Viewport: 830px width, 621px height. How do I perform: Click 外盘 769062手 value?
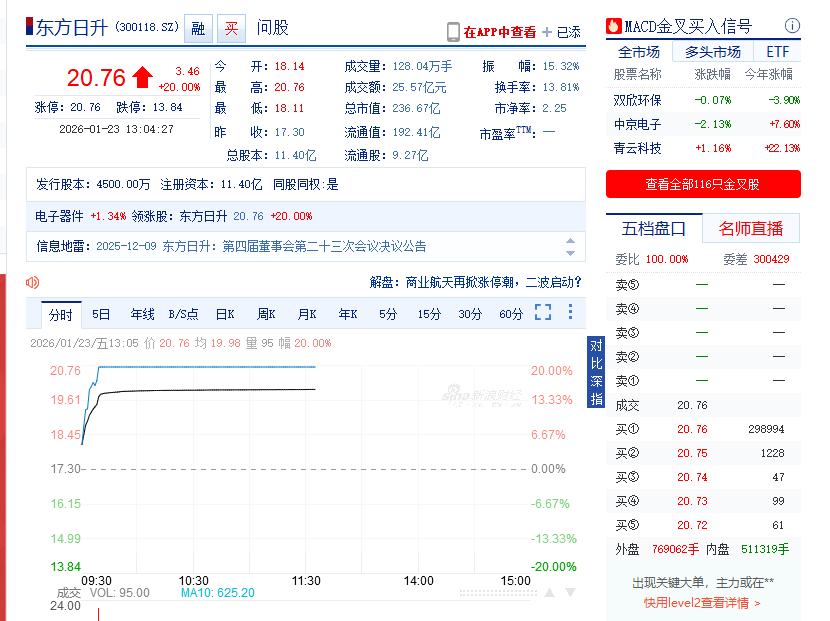point(675,550)
